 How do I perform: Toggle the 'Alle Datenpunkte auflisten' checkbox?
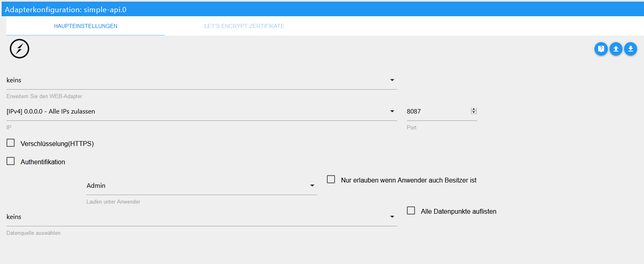(411, 211)
